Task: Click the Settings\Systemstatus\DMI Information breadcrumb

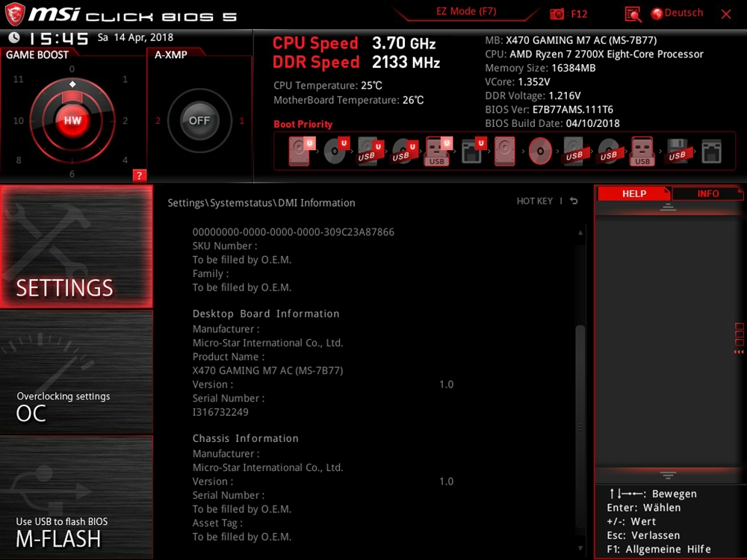Action: (x=261, y=203)
